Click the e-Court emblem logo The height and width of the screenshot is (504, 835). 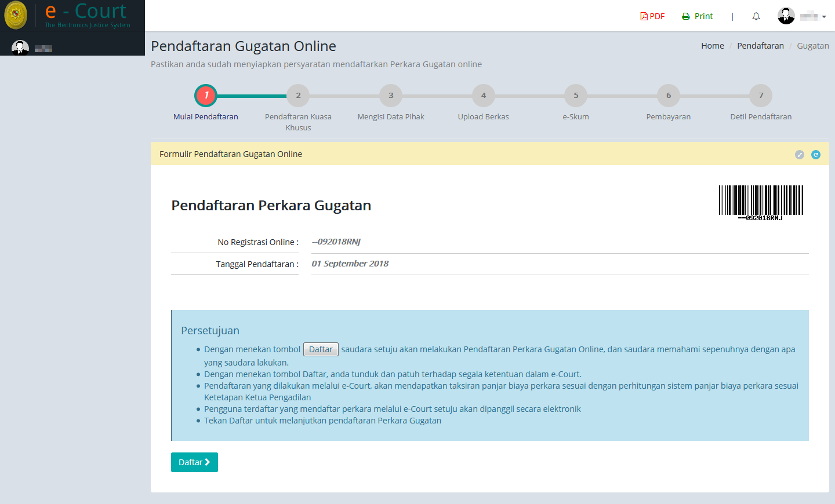16,15
